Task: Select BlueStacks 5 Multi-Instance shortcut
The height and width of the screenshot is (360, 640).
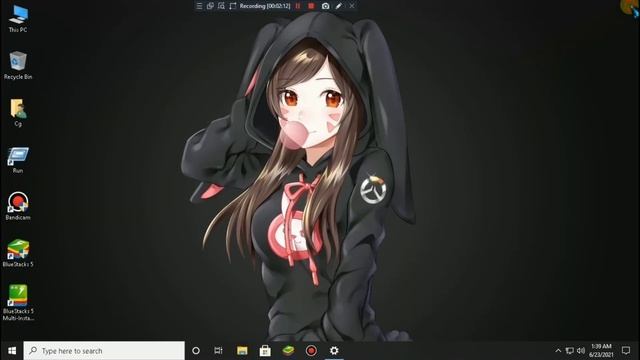Action: [x=18, y=303]
